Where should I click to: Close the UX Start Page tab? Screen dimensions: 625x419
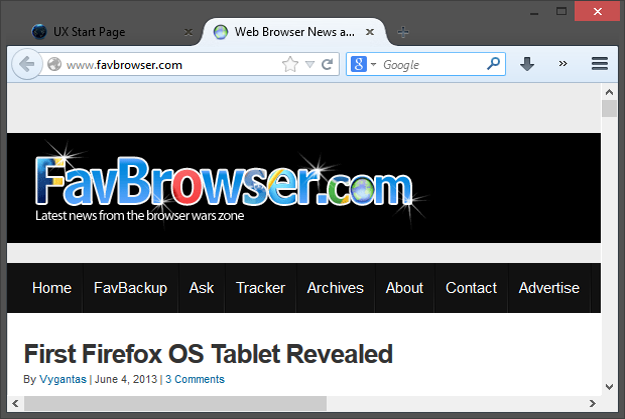(x=188, y=32)
